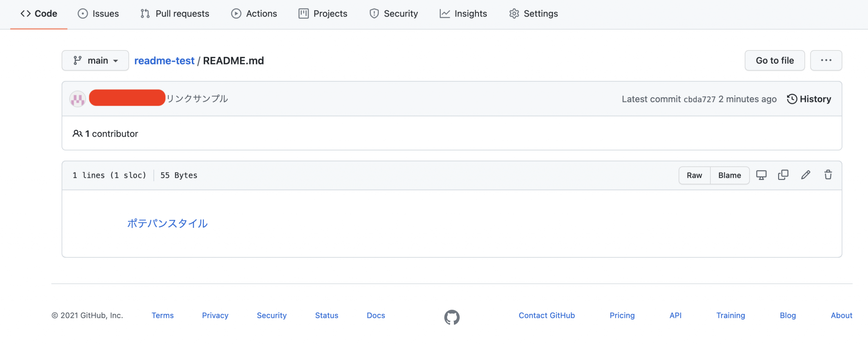Delete this file using trash icon

[x=828, y=175]
